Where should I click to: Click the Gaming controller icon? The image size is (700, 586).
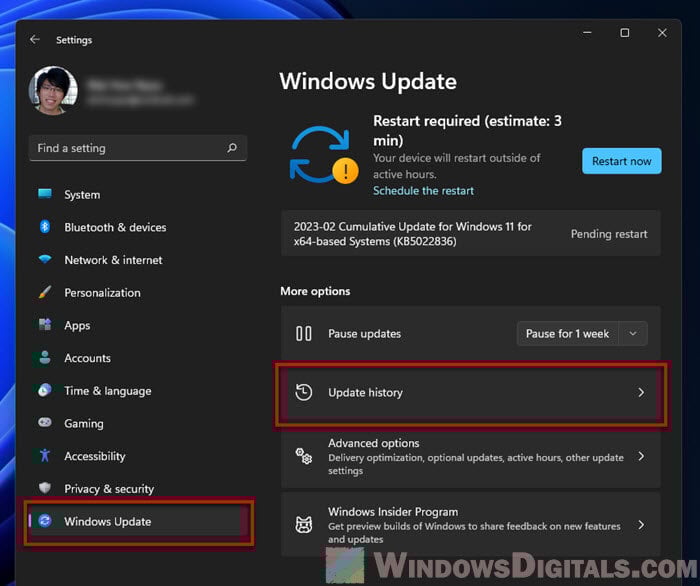point(45,423)
